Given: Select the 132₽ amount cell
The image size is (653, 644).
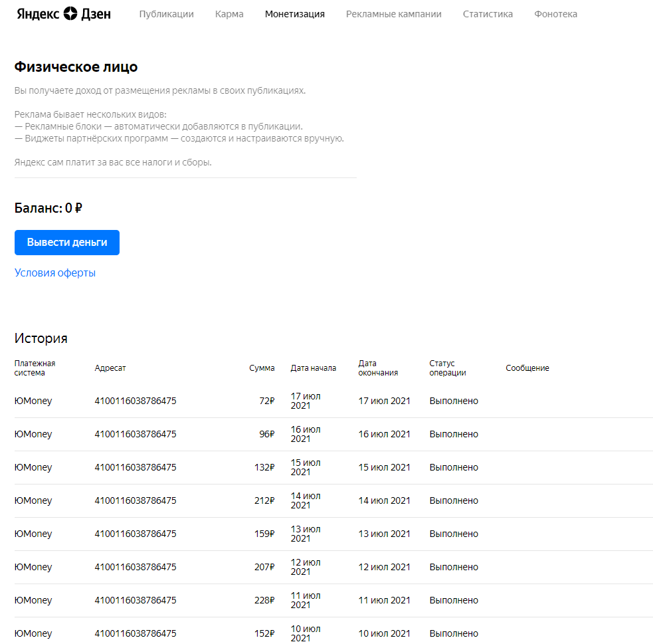Looking at the screenshot, I should (264, 467).
